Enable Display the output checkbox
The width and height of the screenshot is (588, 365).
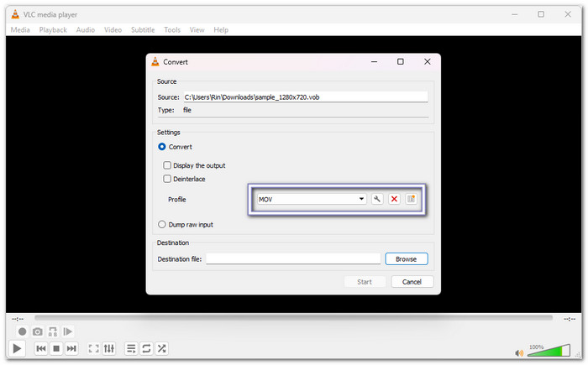167,165
